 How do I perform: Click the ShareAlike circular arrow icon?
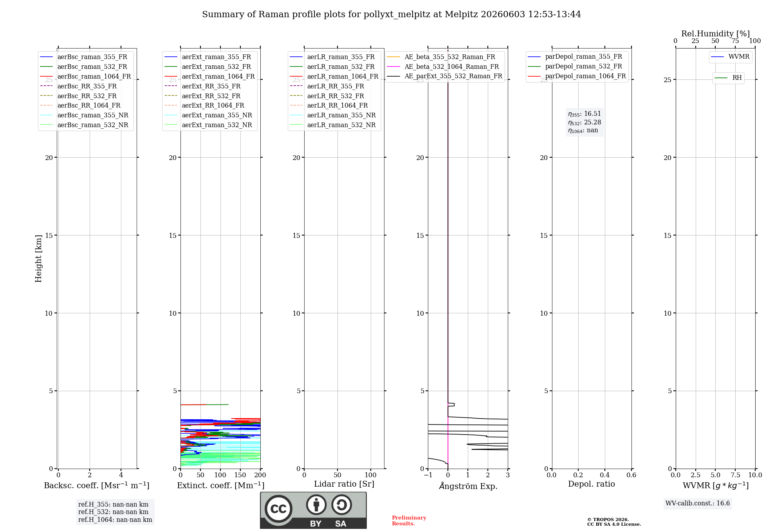pos(341,505)
